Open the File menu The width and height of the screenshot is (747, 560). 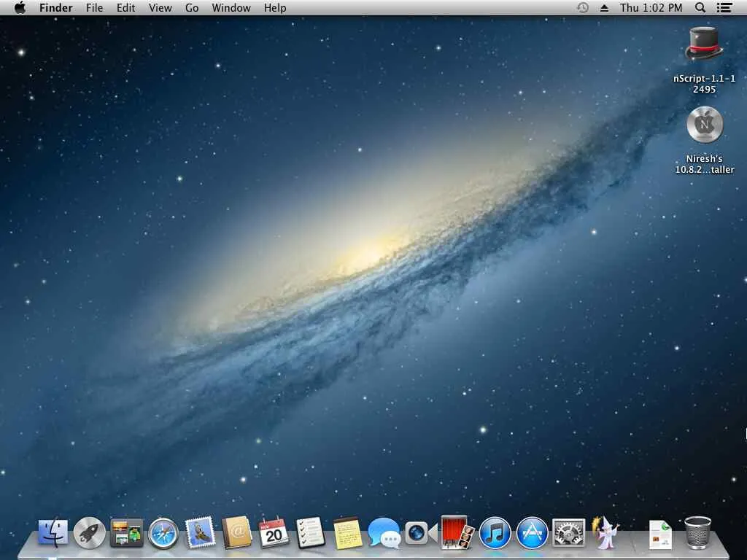pyautogui.click(x=94, y=7)
